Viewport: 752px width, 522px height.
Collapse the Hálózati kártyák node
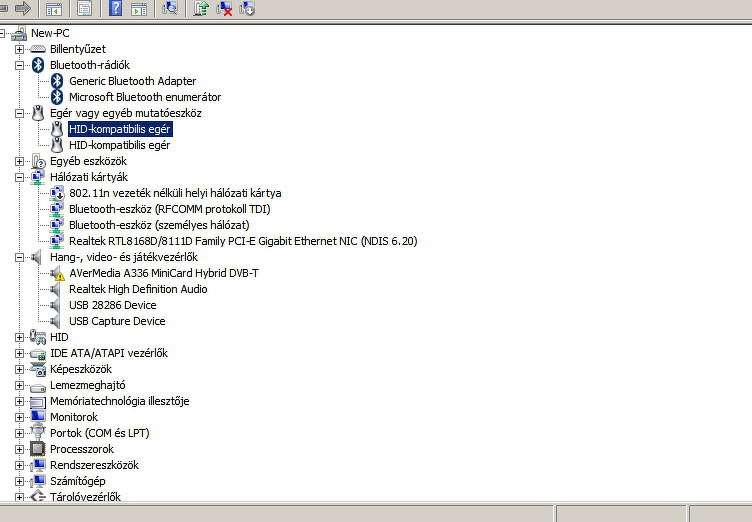[19, 177]
